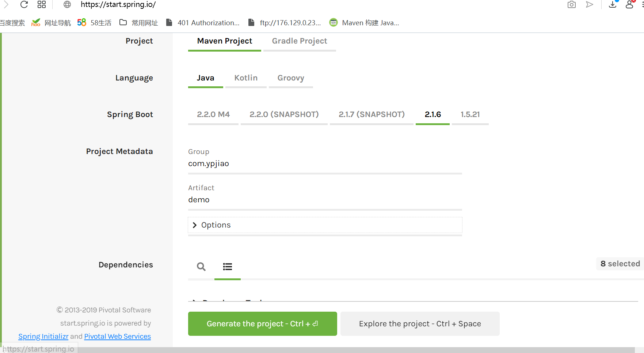Switch to dependency list view tab

pyautogui.click(x=228, y=267)
